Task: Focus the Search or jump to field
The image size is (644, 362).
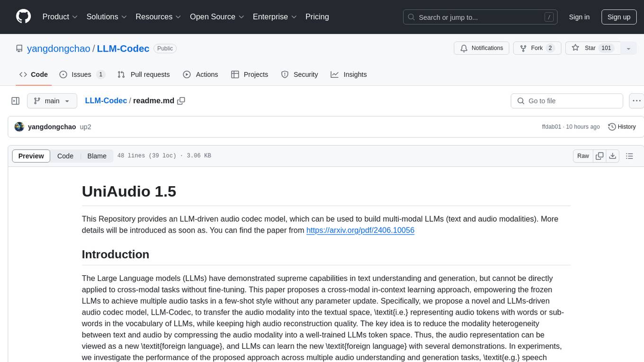Action: tap(481, 17)
